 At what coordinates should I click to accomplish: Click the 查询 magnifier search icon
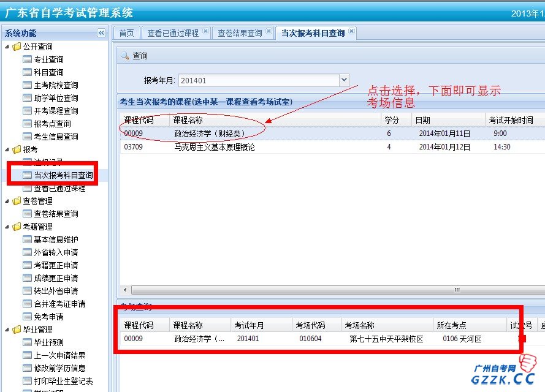pos(124,54)
